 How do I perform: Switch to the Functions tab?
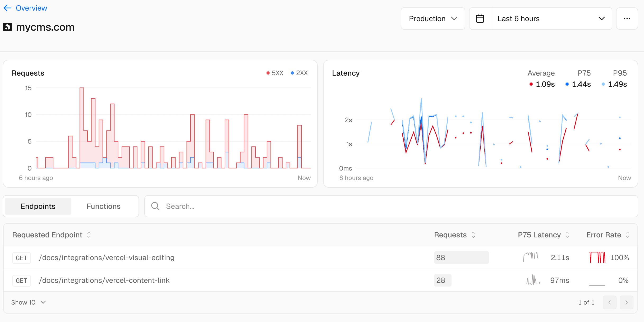click(104, 206)
